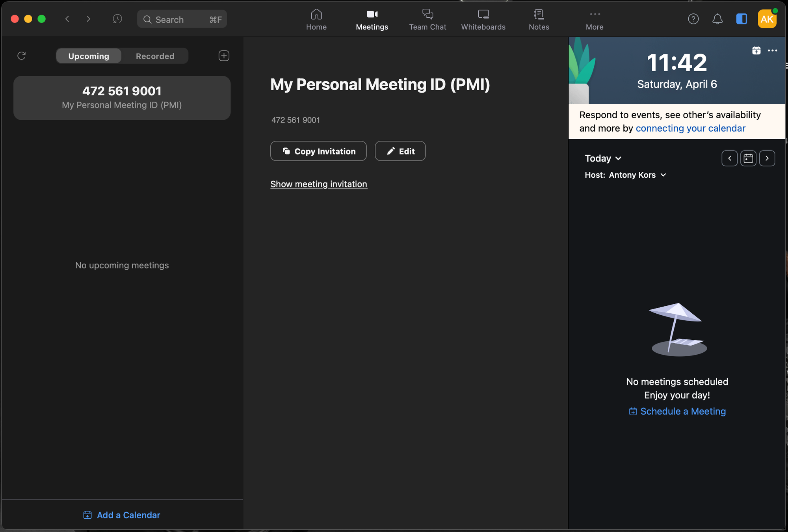The image size is (788, 532).
Task: Click the Whiteboards tab icon
Action: (483, 13)
